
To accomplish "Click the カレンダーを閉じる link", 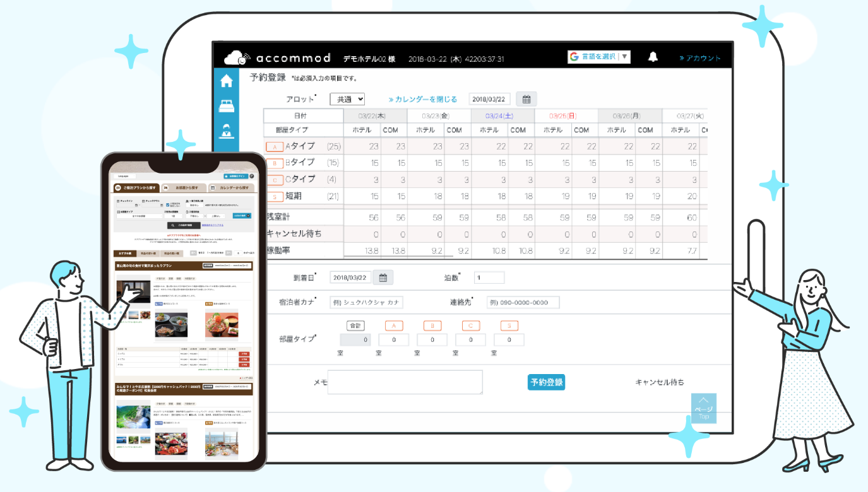I will pos(423,100).
